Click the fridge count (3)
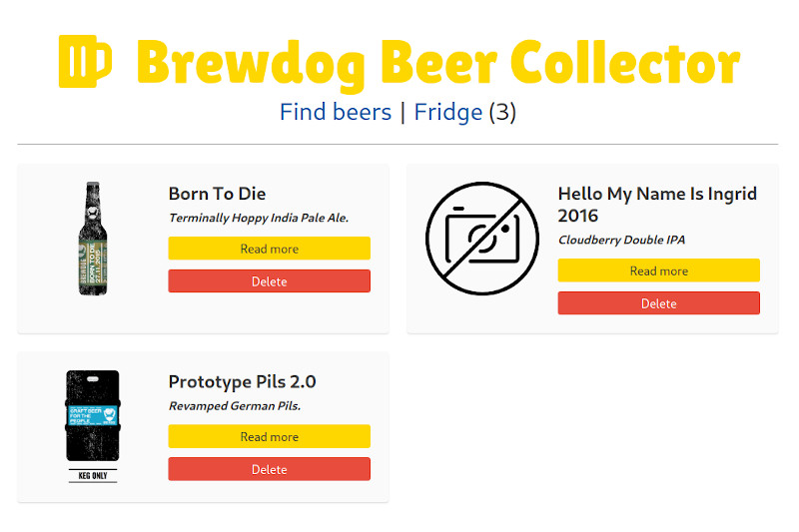 [502, 112]
